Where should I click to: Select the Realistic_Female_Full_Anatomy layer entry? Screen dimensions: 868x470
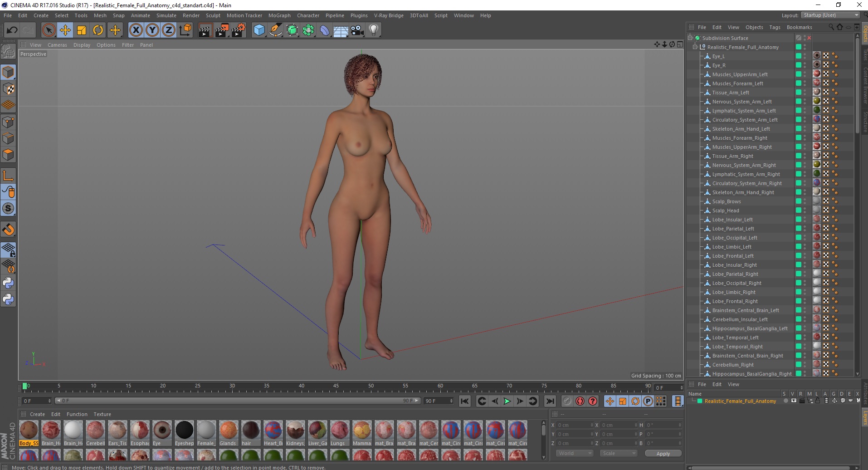point(740,401)
